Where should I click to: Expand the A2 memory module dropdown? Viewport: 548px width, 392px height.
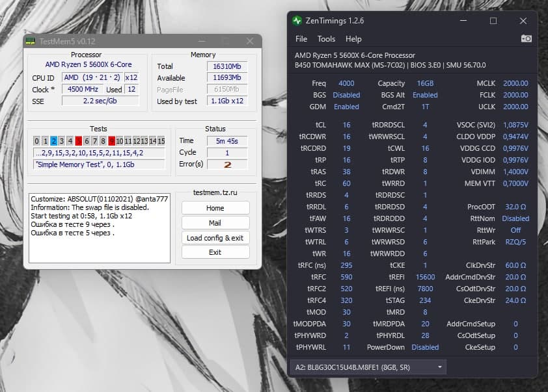(x=368, y=367)
